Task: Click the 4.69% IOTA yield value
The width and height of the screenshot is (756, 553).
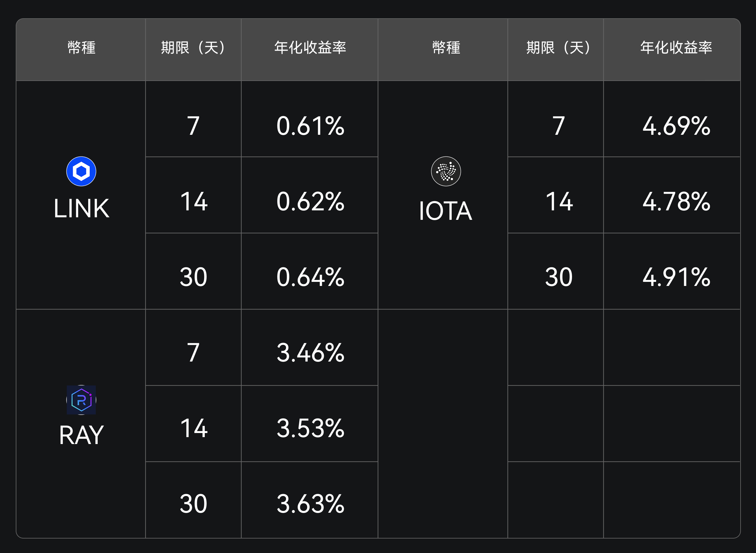Action: click(676, 126)
